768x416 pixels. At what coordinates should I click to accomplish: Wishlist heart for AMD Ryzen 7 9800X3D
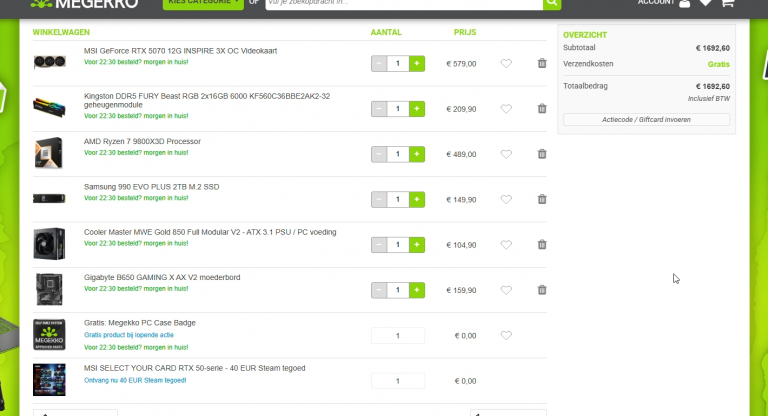506,154
